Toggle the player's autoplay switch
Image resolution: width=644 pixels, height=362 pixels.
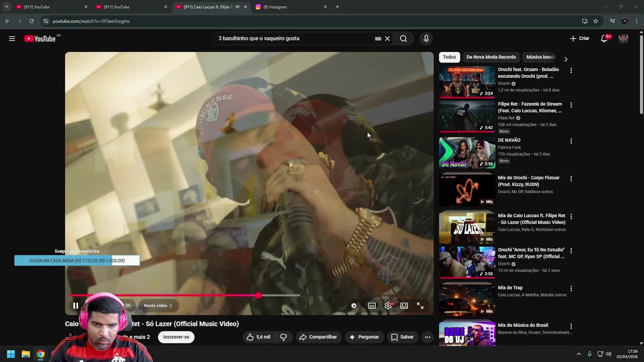point(354,306)
